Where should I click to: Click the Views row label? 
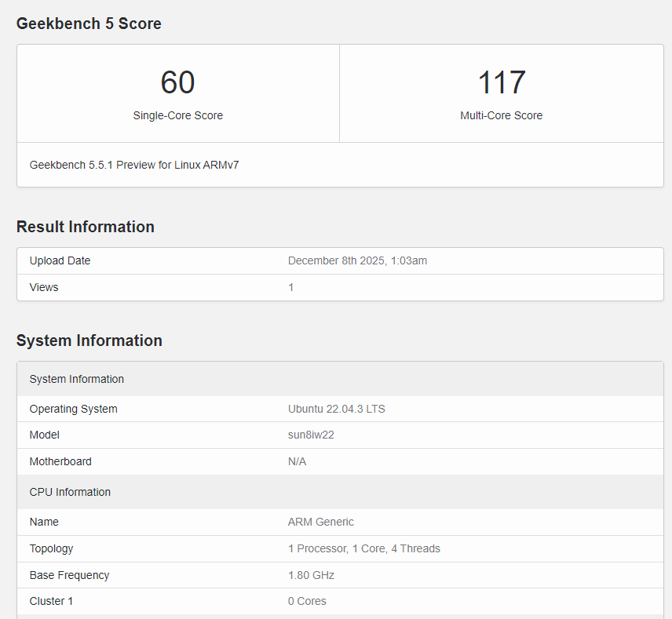[44, 287]
